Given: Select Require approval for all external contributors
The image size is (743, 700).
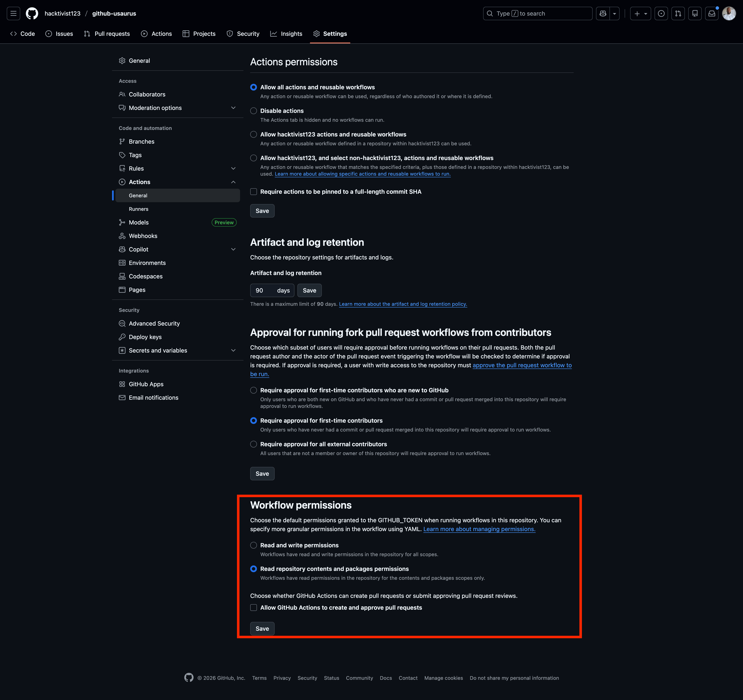Looking at the screenshot, I should point(253,444).
